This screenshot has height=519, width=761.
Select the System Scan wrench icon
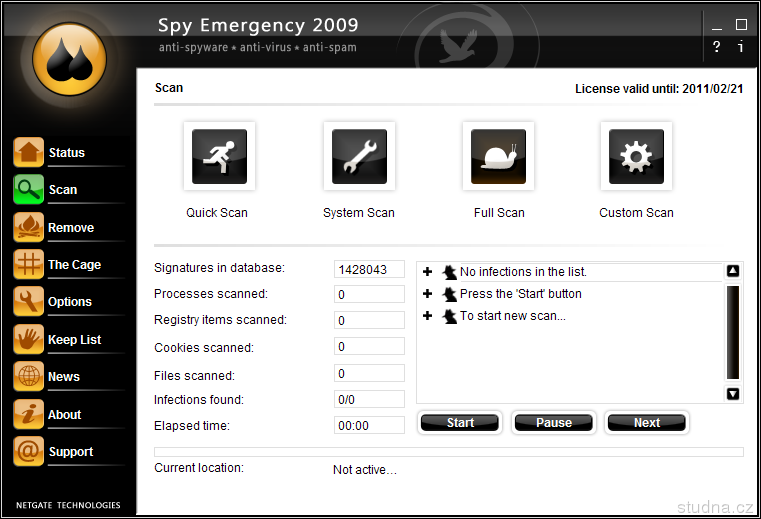pos(358,157)
